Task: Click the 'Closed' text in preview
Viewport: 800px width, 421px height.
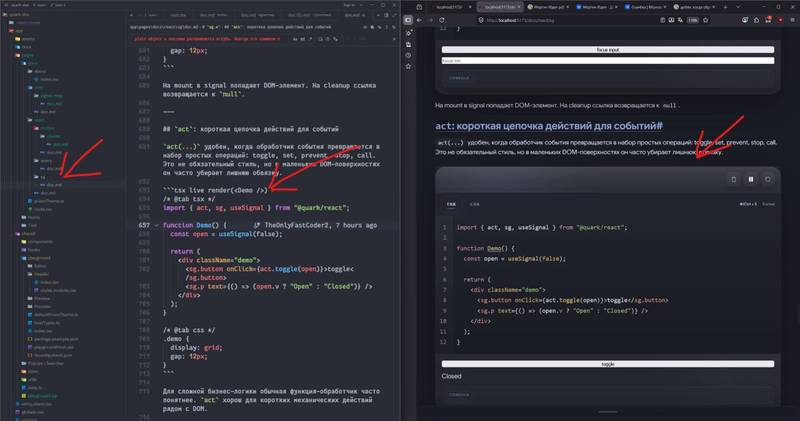Action: click(x=451, y=376)
